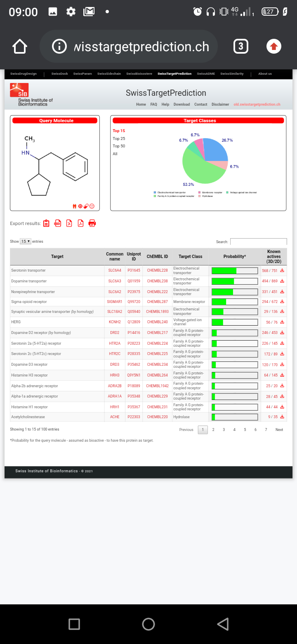Open CHEMBL228 ChEMBL ID link
The image size is (297, 644).
157,270
